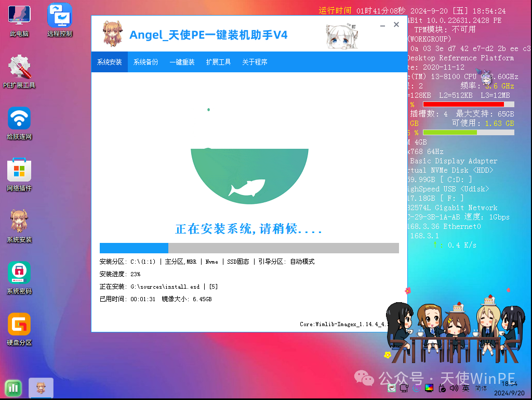Show the 关于程序 about tab
Screen dimensions: 532x400
pyautogui.click(x=255, y=62)
